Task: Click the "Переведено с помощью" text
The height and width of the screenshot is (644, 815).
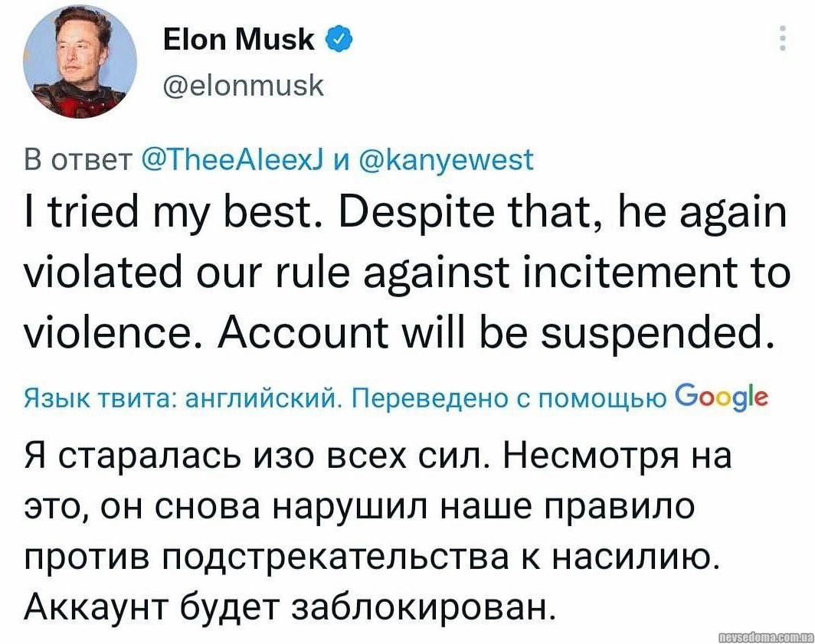Action: click(x=506, y=399)
